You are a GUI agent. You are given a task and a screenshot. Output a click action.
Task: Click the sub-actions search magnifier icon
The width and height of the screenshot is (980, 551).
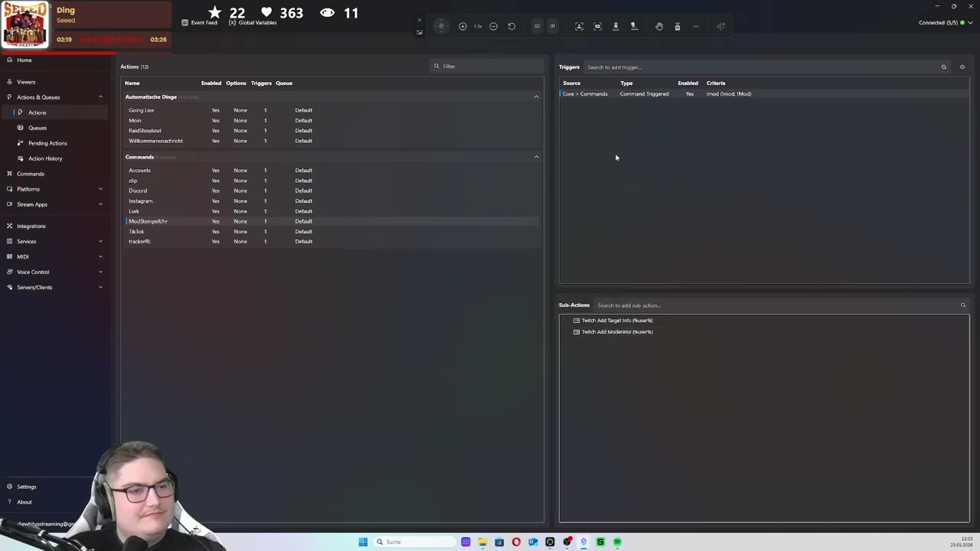click(963, 305)
